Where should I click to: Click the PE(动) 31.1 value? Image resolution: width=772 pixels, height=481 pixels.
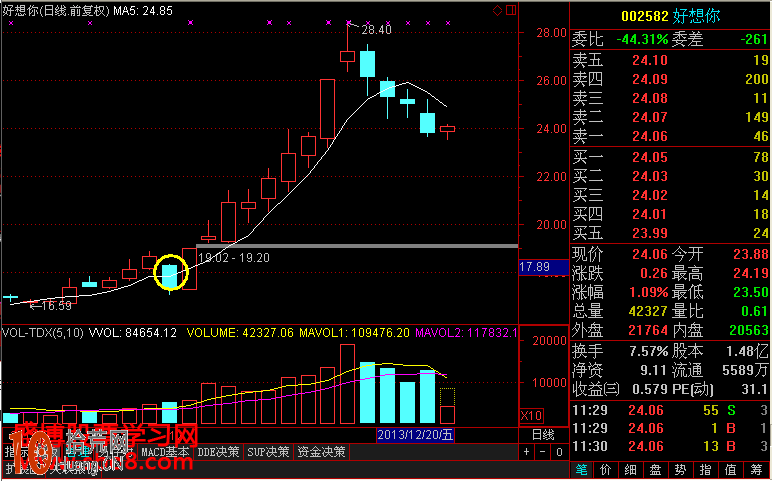click(x=756, y=389)
